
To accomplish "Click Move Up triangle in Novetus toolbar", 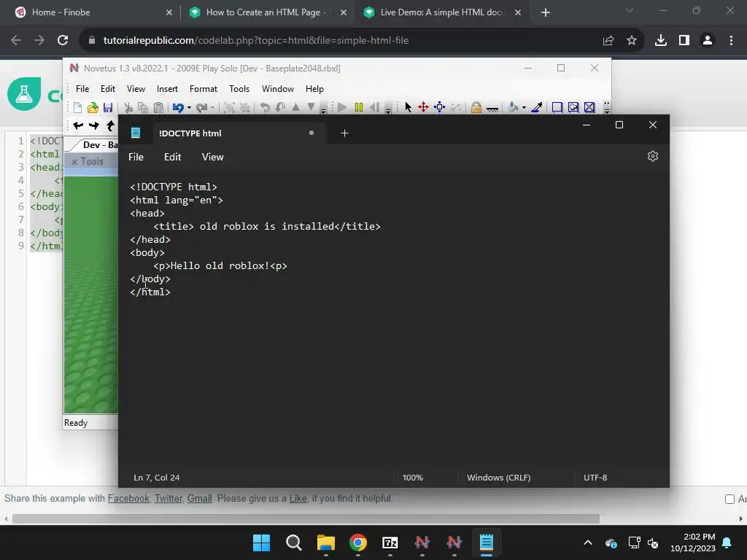I will [x=296, y=107].
